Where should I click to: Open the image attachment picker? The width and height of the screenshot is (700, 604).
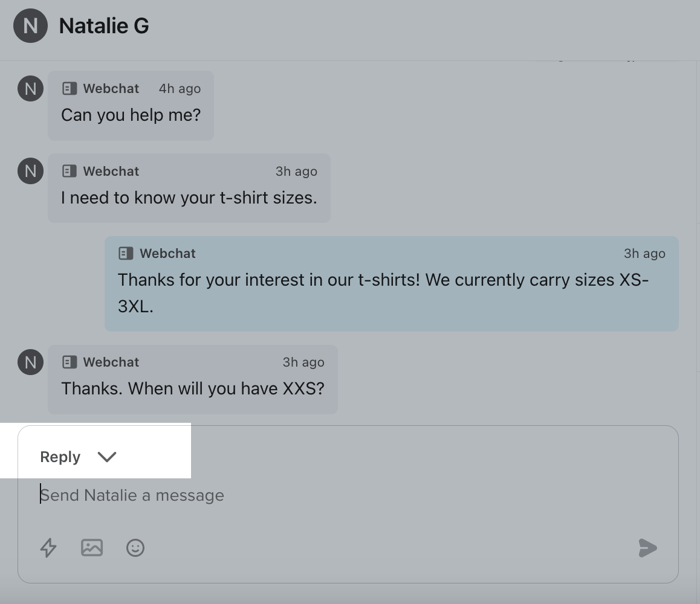coord(92,548)
